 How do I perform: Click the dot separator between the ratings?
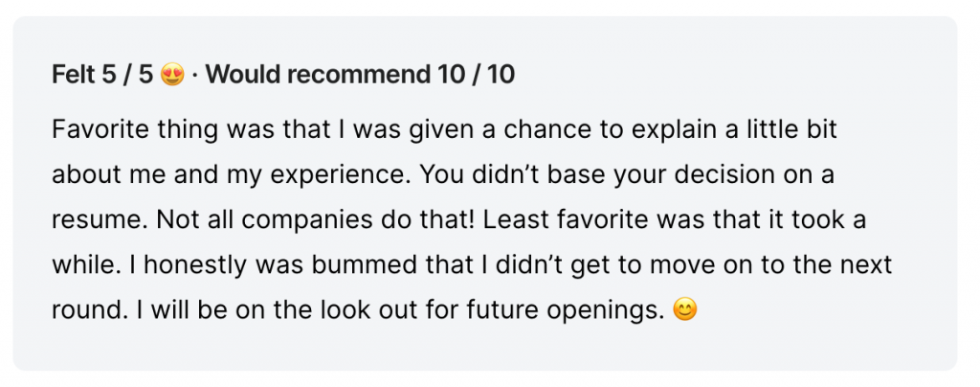pyautogui.click(x=195, y=77)
